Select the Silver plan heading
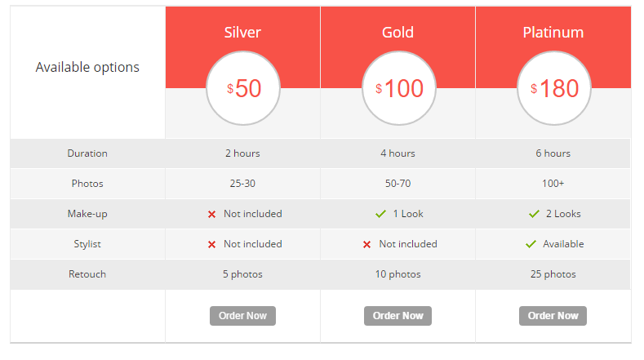The width and height of the screenshot is (644, 360). 242,33
